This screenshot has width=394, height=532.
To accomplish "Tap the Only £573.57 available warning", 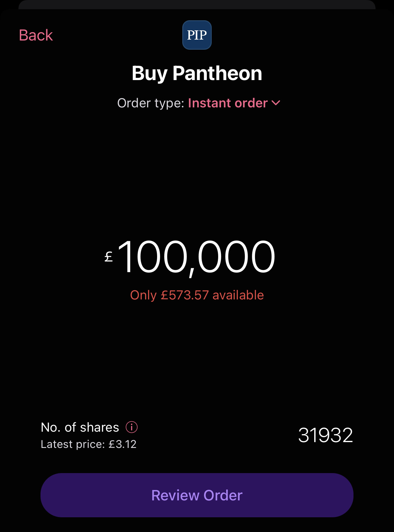I will tap(197, 295).
